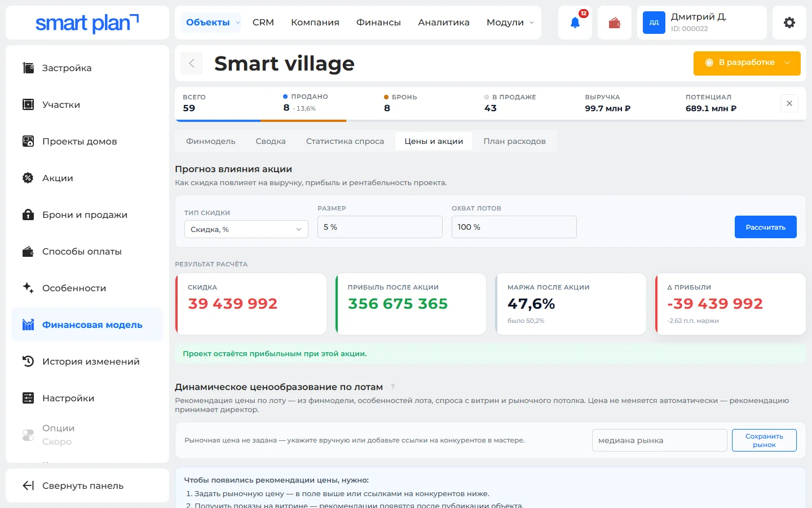Click the Настройки sidebar icon
812x508 pixels.
tap(28, 398)
